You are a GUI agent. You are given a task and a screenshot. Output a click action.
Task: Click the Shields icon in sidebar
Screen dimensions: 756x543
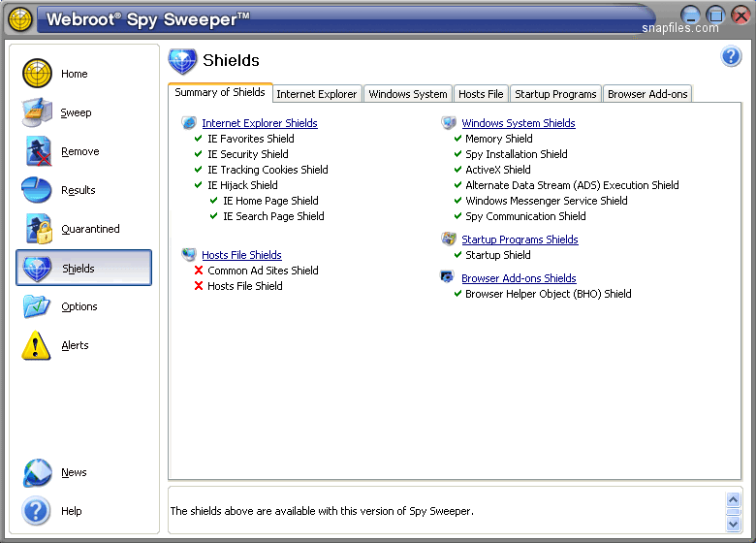[37, 269]
